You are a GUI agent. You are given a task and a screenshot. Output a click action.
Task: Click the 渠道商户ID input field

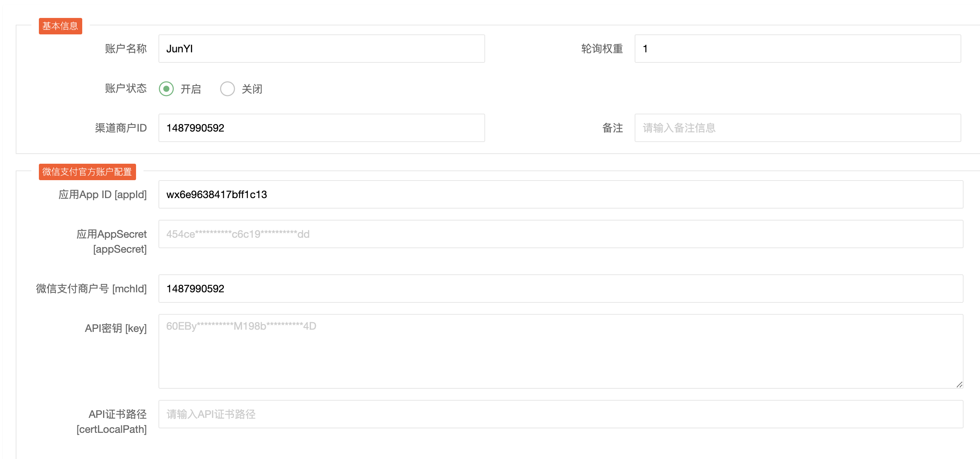[321, 128]
